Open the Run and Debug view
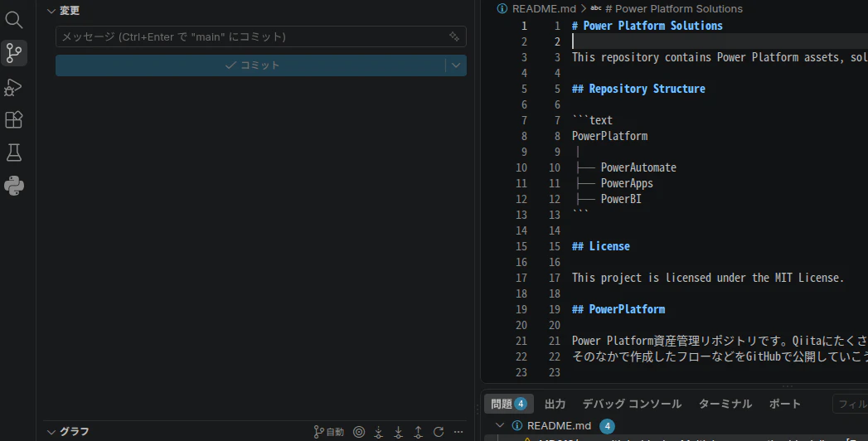This screenshot has height=441, width=868. (x=14, y=87)
